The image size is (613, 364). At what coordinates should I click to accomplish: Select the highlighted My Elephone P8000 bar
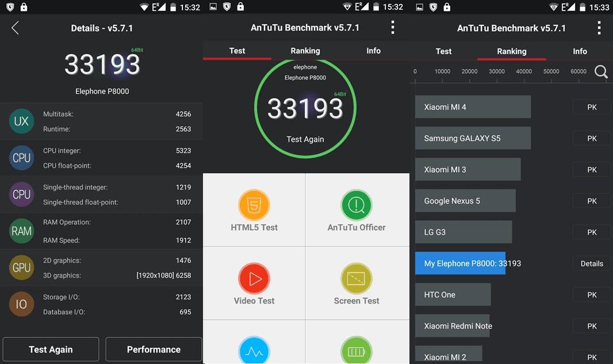pos(460,263)
